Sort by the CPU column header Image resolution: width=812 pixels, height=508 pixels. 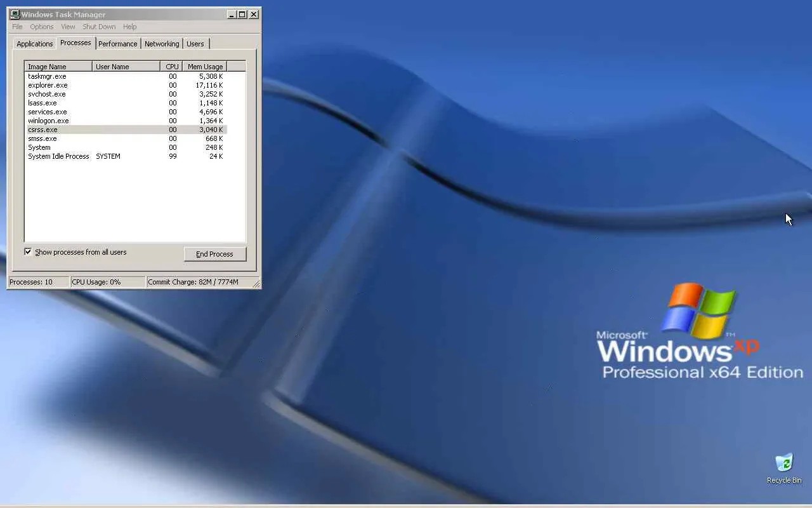coord(171,66)
